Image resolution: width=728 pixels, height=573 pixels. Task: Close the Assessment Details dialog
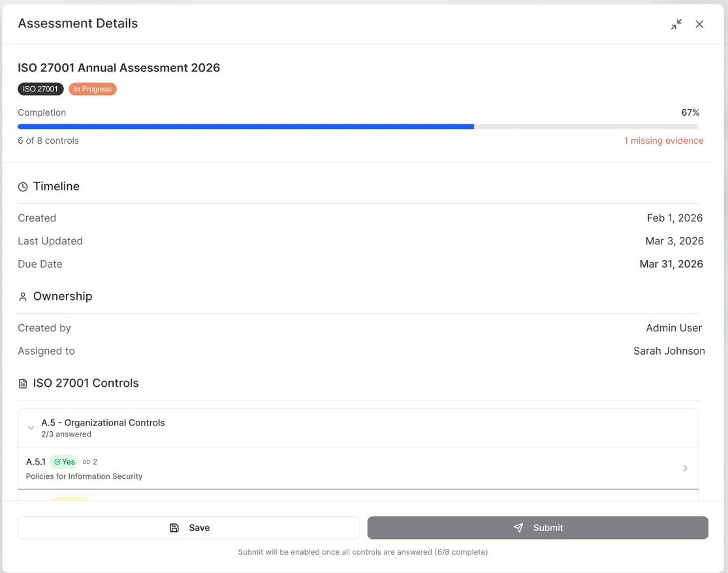(699, 24)
